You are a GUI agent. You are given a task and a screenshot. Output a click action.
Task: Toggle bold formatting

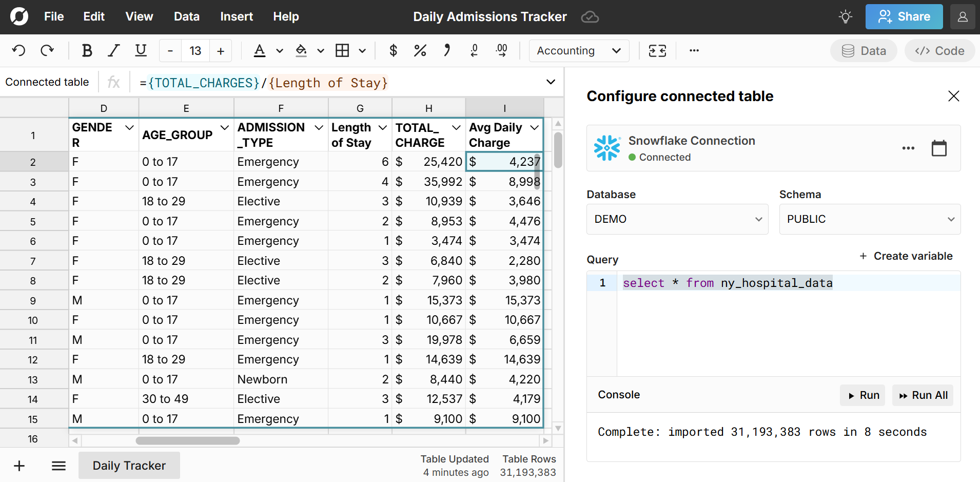tap(87, 51)
